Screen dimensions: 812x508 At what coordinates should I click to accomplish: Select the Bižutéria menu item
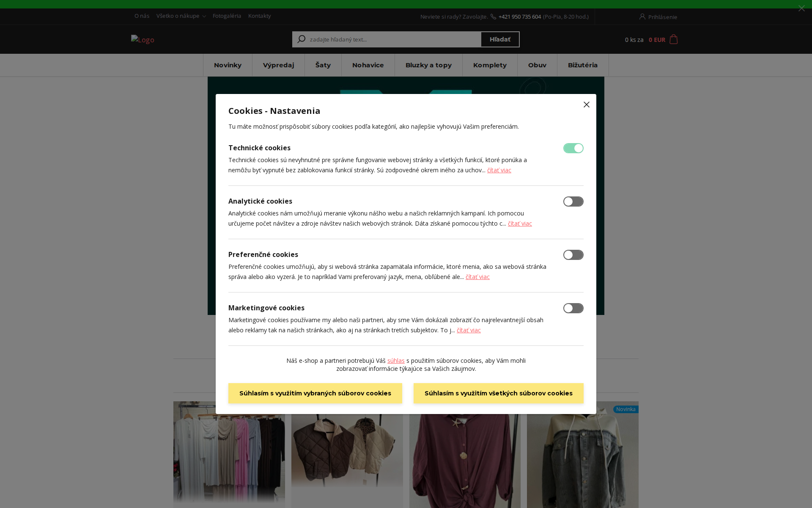click(582, 65)
